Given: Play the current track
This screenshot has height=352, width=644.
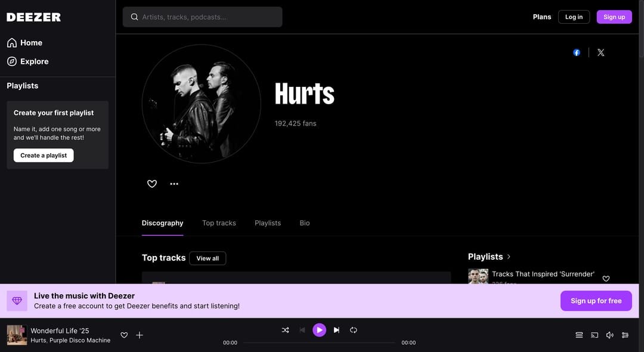Looking at the screenshot, I should 320,330.
